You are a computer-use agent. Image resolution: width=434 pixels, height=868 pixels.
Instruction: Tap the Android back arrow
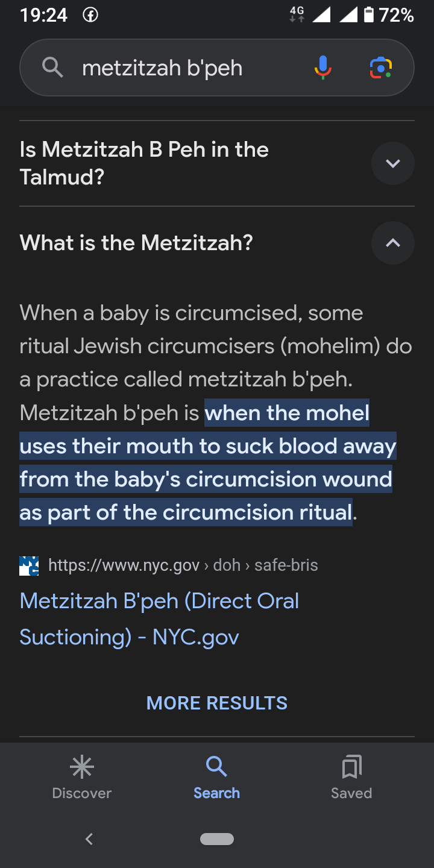pyautogui.click(x=89, y=838)
